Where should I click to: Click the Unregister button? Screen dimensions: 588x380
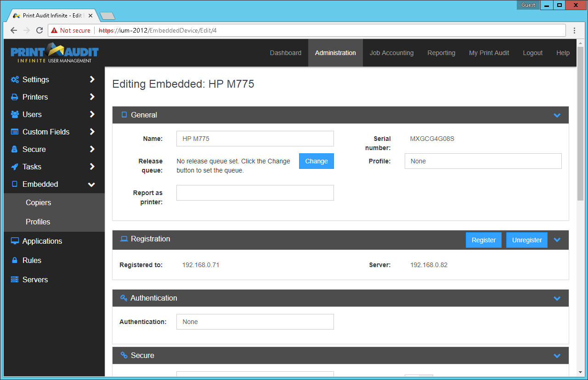(x=527, y=240)
